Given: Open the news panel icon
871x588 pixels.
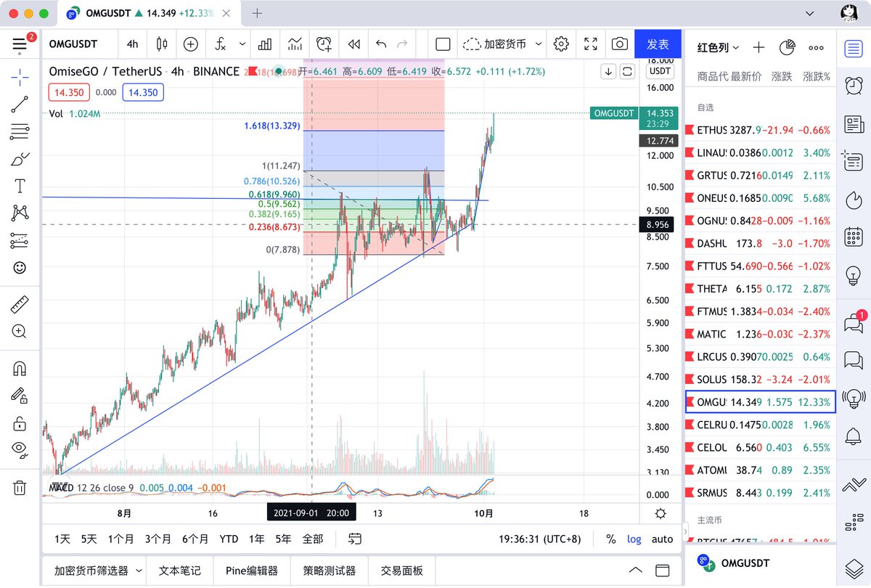Looking at the screenshot, I should click(854, 124).
